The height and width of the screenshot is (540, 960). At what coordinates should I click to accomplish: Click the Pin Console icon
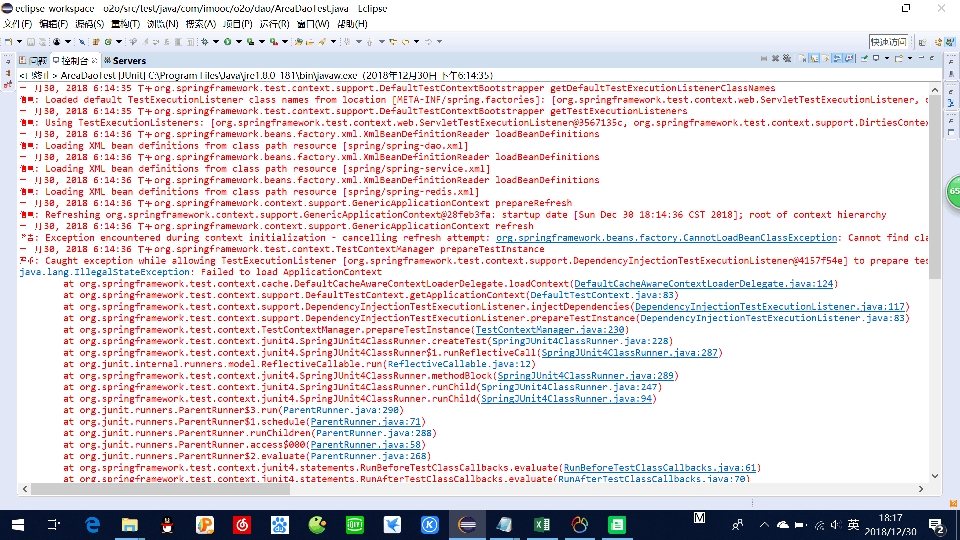[864, 58]
